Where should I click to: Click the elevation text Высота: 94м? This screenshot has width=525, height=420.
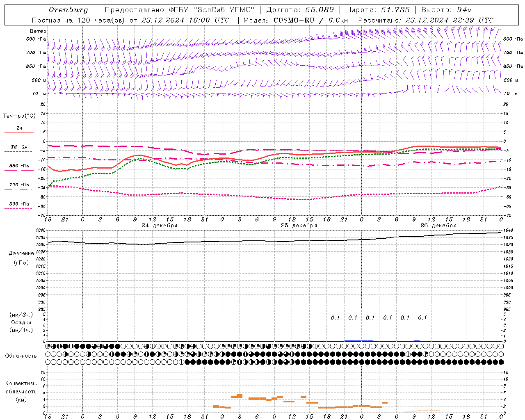click(x=447, y=10)
